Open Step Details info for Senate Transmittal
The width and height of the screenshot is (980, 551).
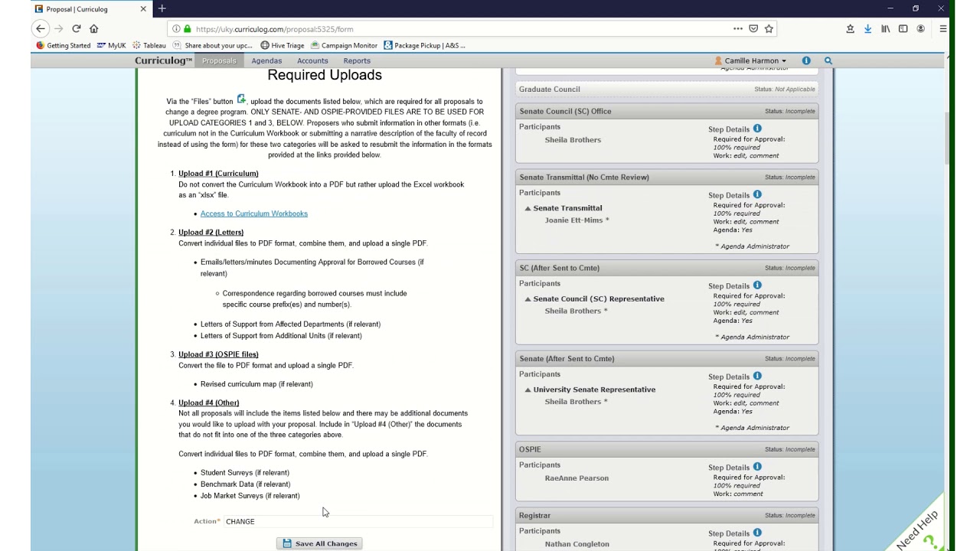(757, 194)
